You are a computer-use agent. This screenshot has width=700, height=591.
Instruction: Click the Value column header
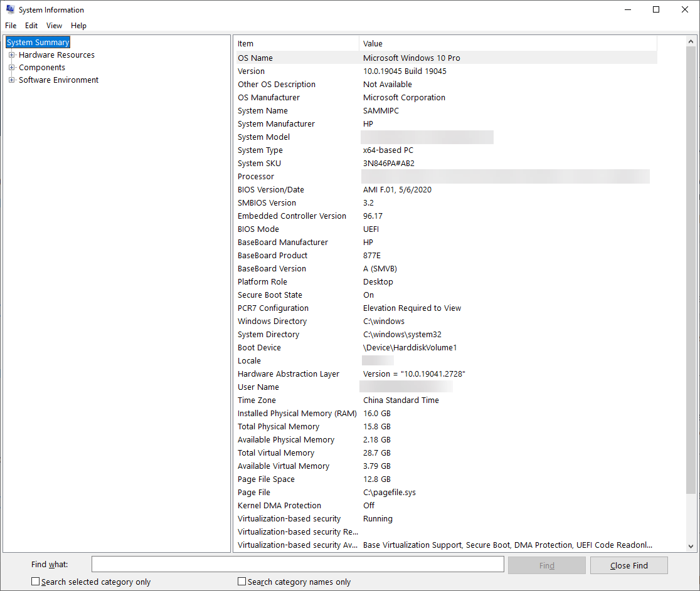click(x=508, y=43)
